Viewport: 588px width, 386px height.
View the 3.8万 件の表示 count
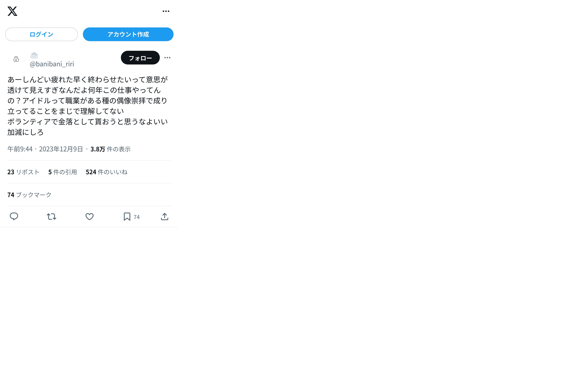[x=110, y=149]
